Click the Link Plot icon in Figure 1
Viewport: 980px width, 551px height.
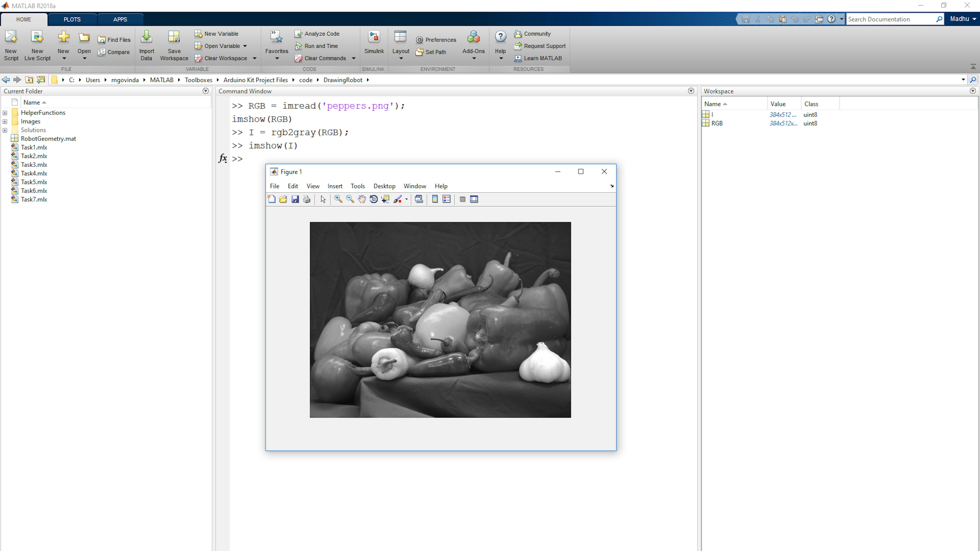(x=419, y=199)
